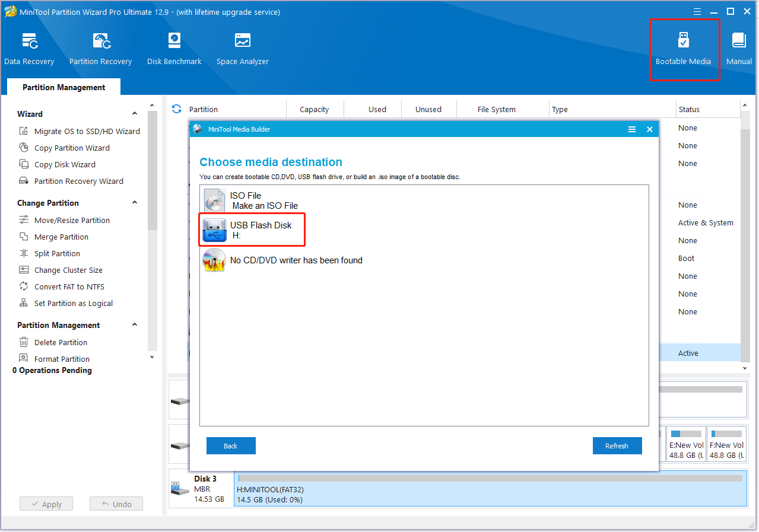The height and width of the screenshot is (532, 759).
Task: Choose Format Partition
Action: tap(55, 359)
